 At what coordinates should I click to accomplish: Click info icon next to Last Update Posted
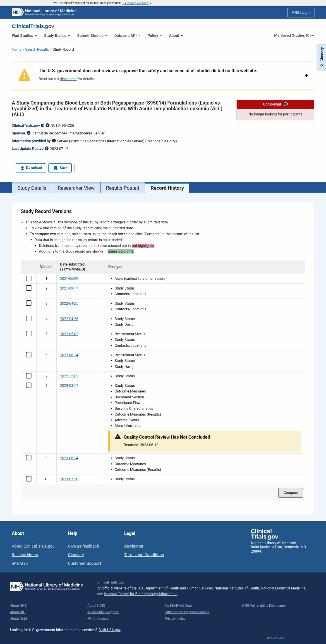[46, 148]
